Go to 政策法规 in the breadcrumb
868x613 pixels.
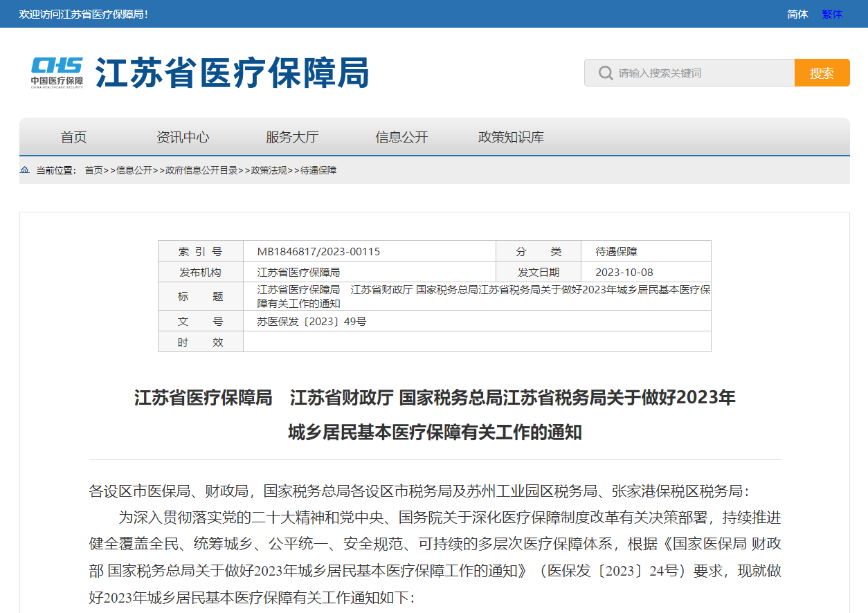(x=269, y=170)
